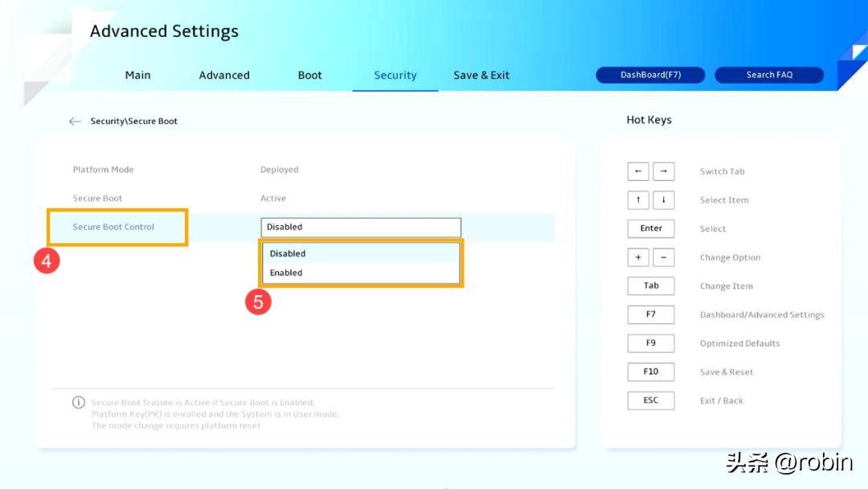Open the Secure Boot Control dropdown

click(x=361, y=227)
